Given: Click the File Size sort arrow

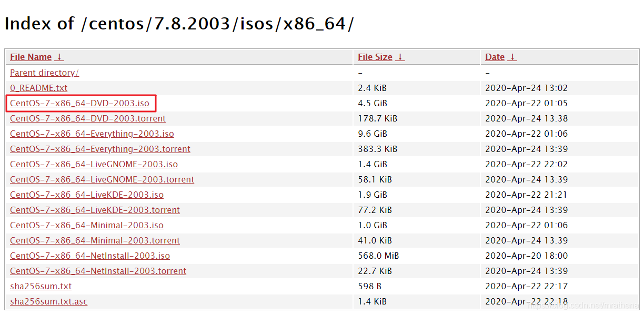Looking at the screenshot, I should pyautogui.click(x=400, y=57).
